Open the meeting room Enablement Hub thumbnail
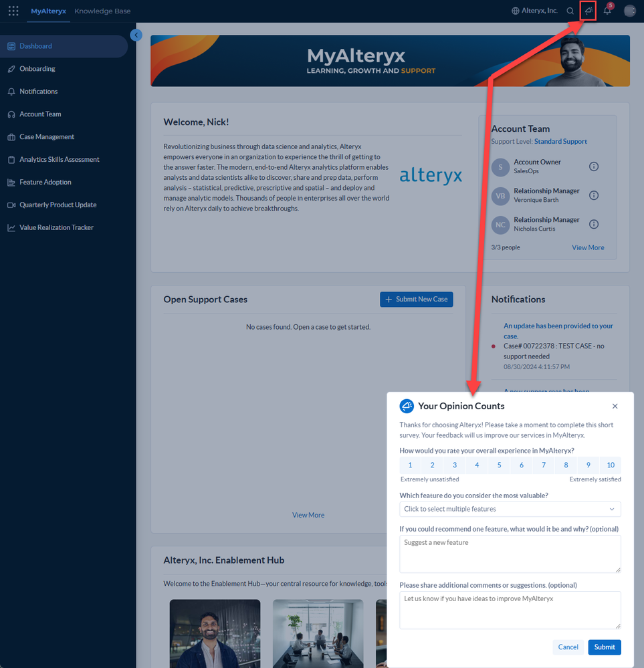Viewport: 644px width, 668px height. (x=318, y=633)
